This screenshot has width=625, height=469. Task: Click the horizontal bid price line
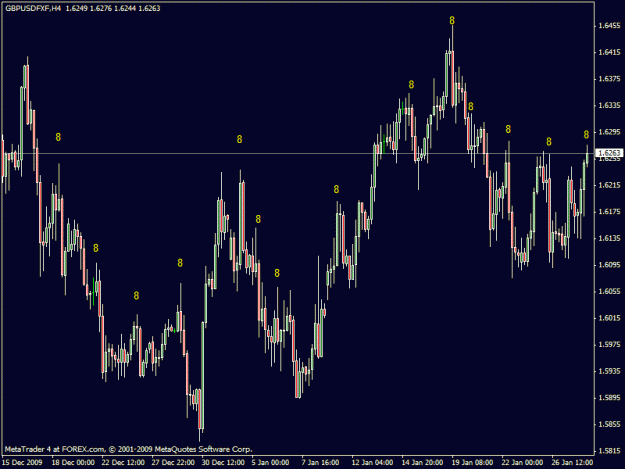[x=298, y=153]
